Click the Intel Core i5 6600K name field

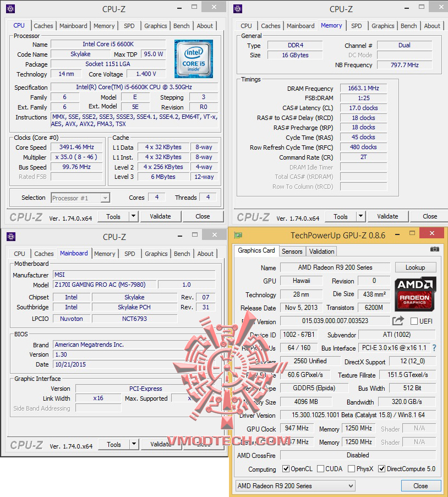pyautogui.click(x=108, y=44)
